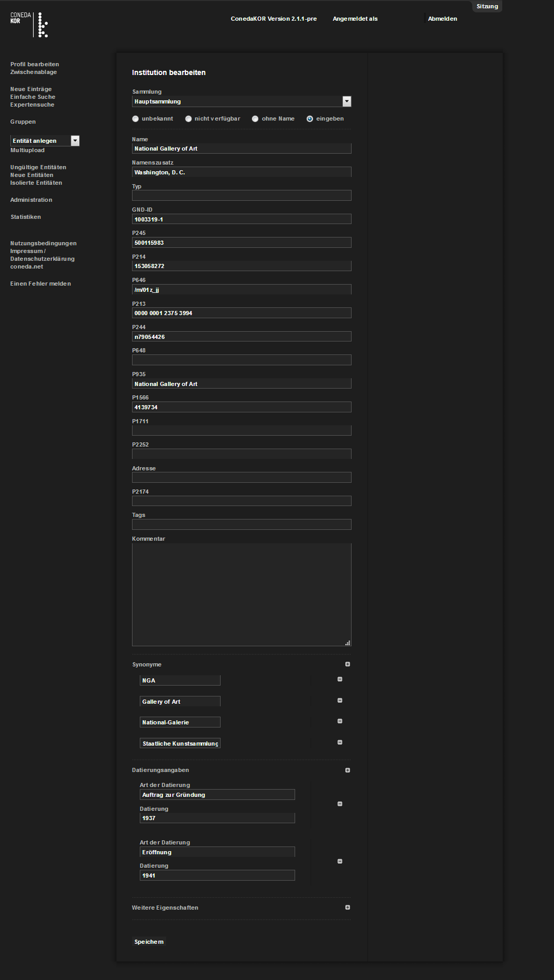Select the ohne Name radio option

coord(255,119)
